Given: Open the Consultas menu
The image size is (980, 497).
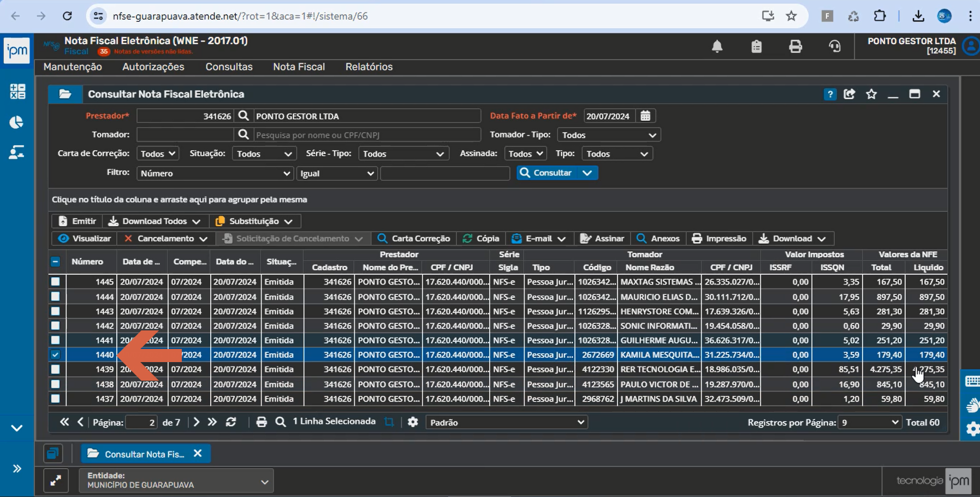Looking at the screenshot, I should click(x=229, y=67).
